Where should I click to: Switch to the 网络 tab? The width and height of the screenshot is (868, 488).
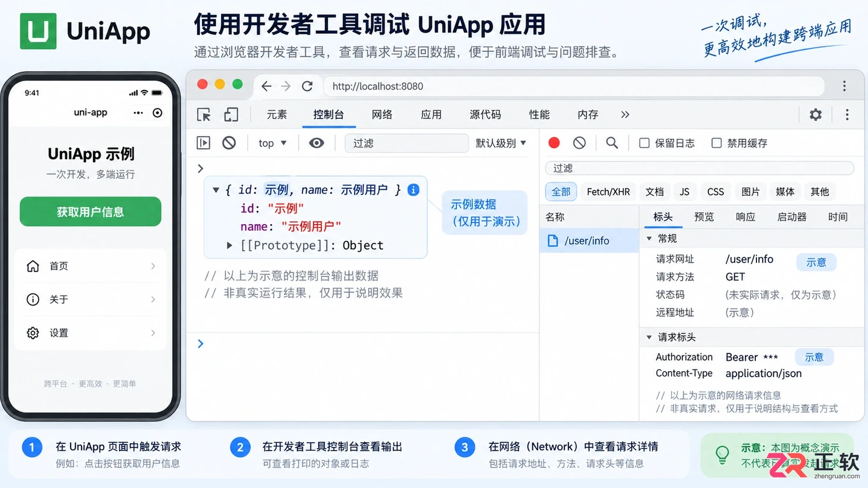pos(382,114)
